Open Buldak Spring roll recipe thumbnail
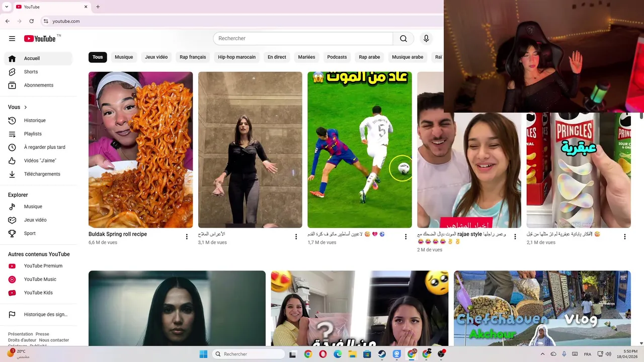The height and width of the screenshot is (362, 644). point(140,150)
